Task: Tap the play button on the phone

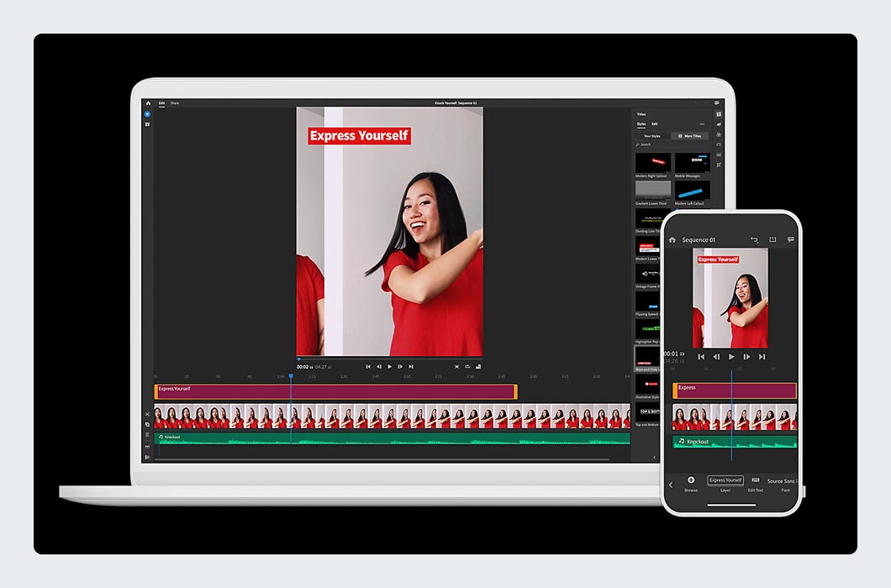Action: click(x=732, y=357)
